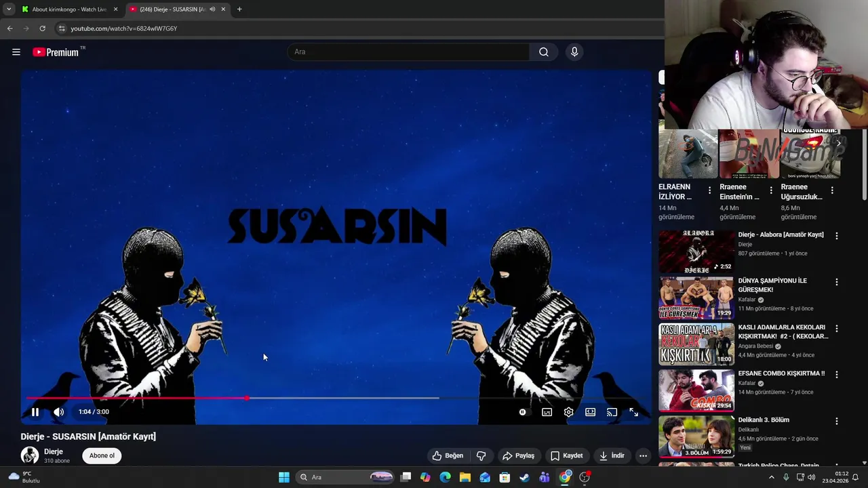Focus the YouTube 'Ara' search field
Screen dimensions: 868x488
coord(409,52)
